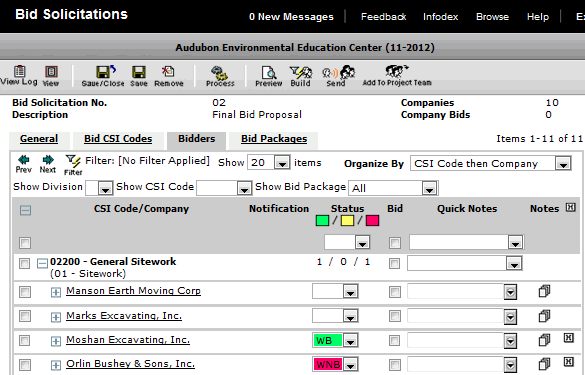Open the Show CSI Code dropdown

(x=244, y=188)
